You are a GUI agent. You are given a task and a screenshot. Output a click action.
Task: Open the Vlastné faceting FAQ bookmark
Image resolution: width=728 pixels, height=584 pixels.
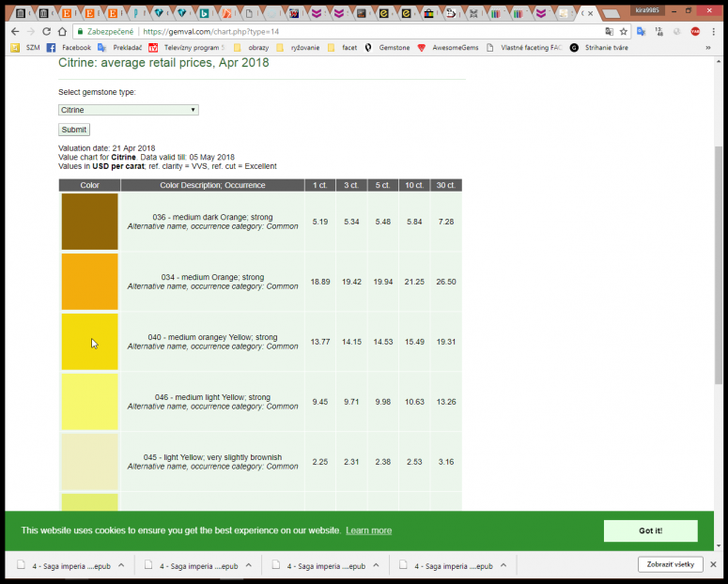point(524,47)
